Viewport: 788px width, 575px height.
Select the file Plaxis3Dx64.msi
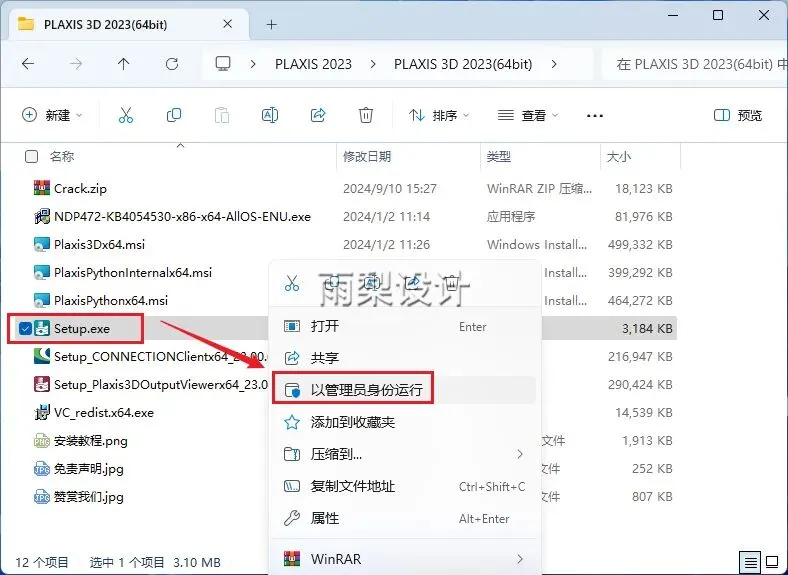(100, 245)
